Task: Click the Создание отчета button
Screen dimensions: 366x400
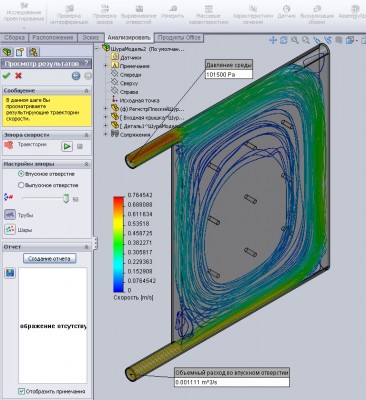Action: pyautogui.click(x=49, y=258)
